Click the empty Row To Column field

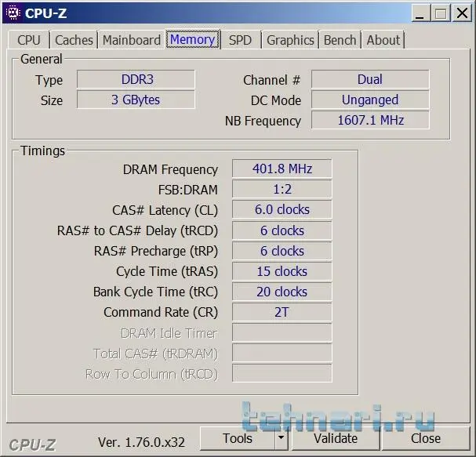tap(282, 373)
